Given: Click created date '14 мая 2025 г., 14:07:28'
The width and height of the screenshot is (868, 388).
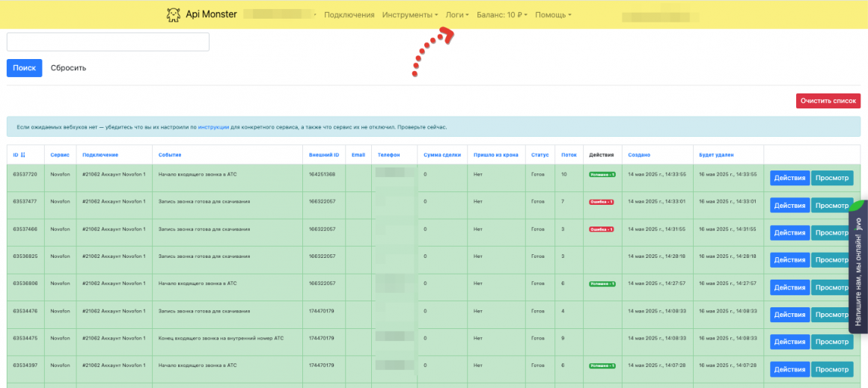Looking at the screenshot, I should click(657, 366).
